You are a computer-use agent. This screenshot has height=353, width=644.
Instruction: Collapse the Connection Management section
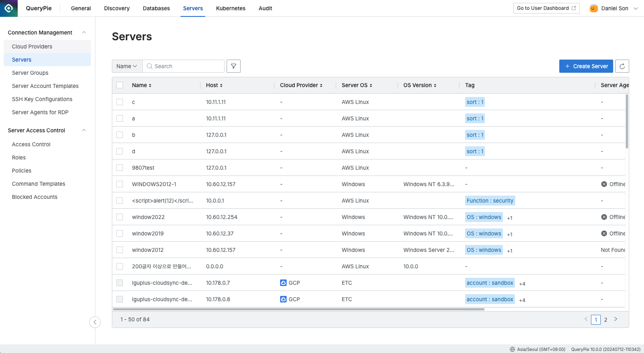[x=84, y=32]
